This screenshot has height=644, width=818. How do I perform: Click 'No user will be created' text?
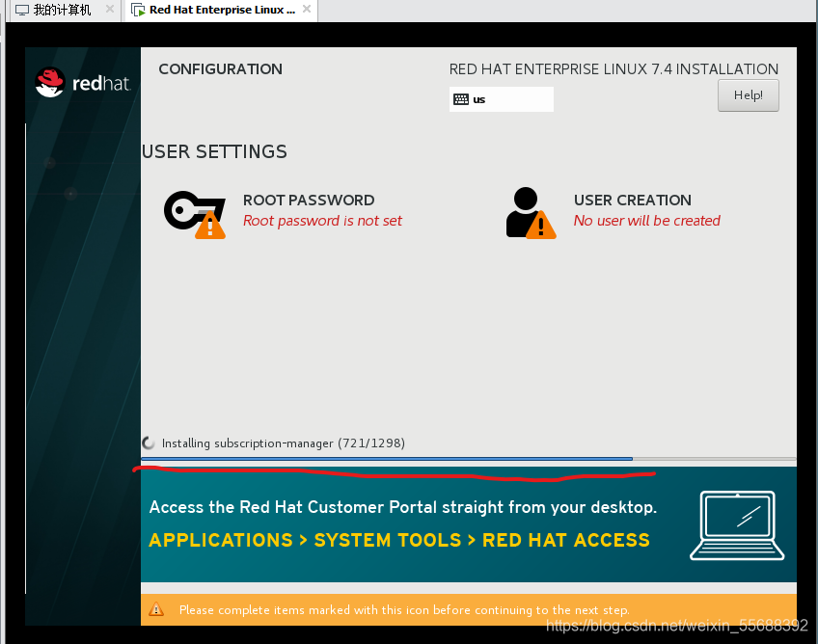(647, 221)
